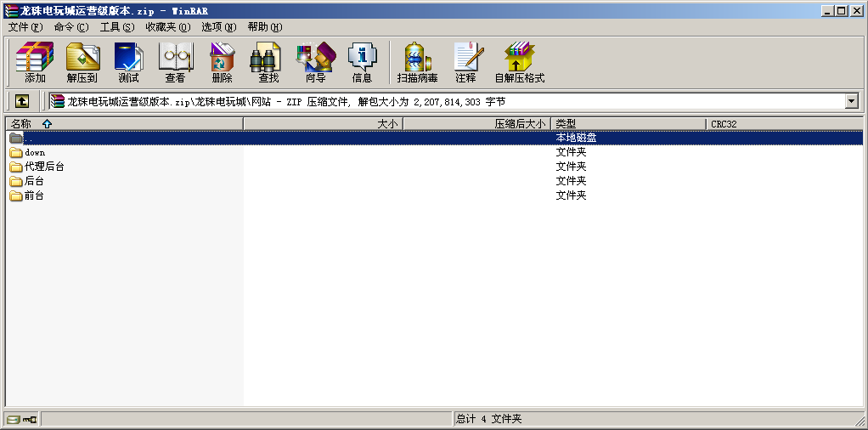Expand the archive path dropdown arrow

[x=852, y=101]
